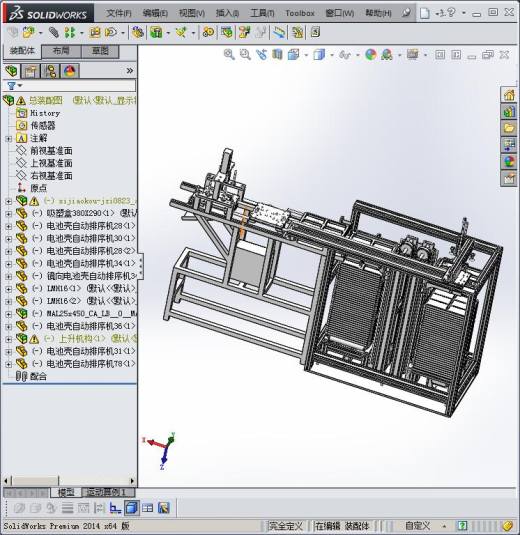Click the Edit Appearance color ball

click(x=371, y=55)
